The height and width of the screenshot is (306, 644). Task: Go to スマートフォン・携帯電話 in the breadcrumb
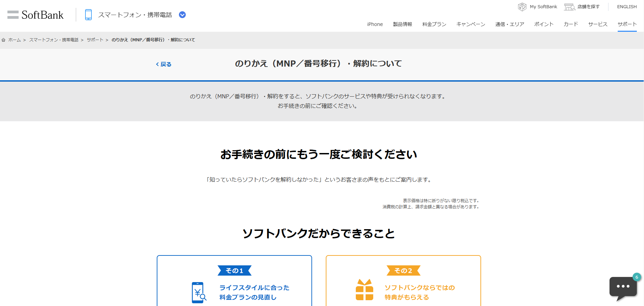point(54,40)
